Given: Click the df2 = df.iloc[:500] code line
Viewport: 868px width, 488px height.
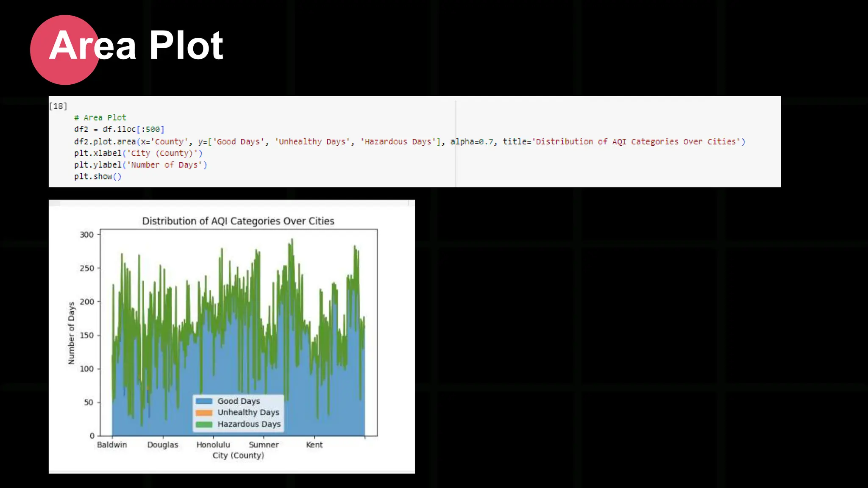Looking at the screenshot, I should 119,129.
